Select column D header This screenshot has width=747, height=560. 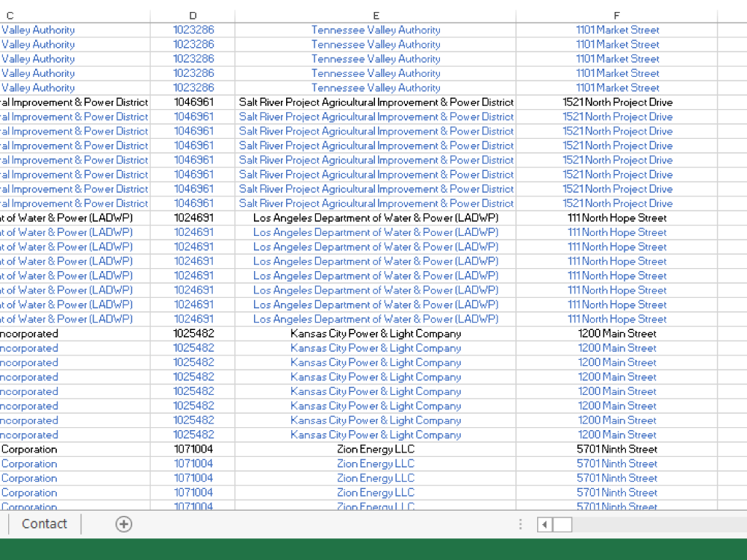(x=193, y=16)
